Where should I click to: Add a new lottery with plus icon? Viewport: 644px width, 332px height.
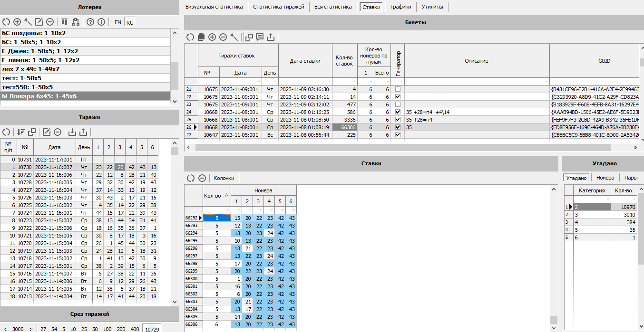click(x=17, y=22)
